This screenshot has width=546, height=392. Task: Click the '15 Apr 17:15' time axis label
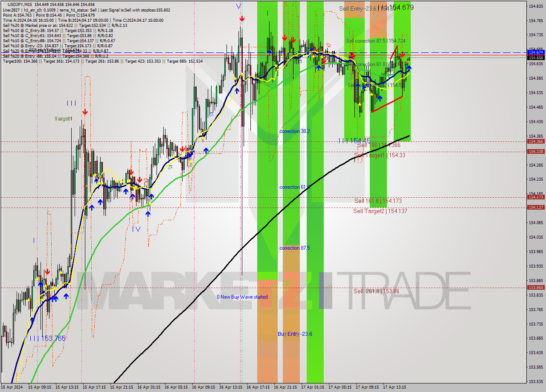[x=95, y=387]
